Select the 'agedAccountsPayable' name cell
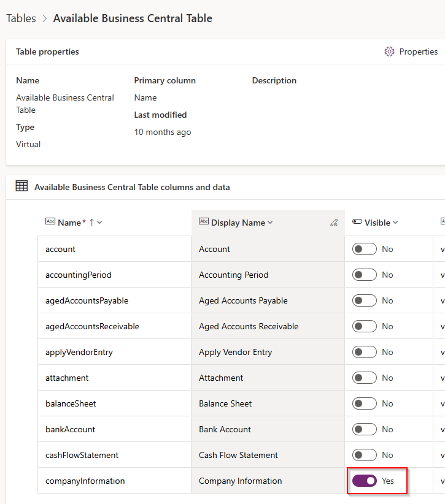Image resolution: width=445 pixels, height=504 pixels. [115, 300]
